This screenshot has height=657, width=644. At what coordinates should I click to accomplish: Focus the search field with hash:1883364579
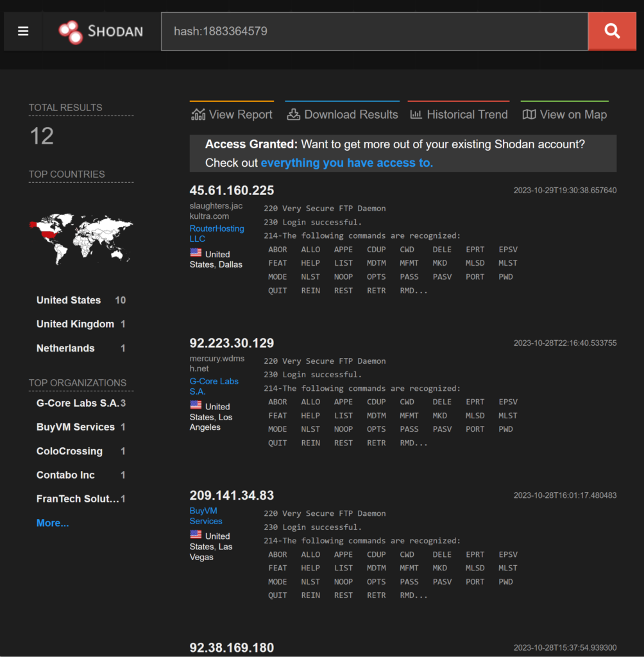pyautogui.click(x=375, y=31)
